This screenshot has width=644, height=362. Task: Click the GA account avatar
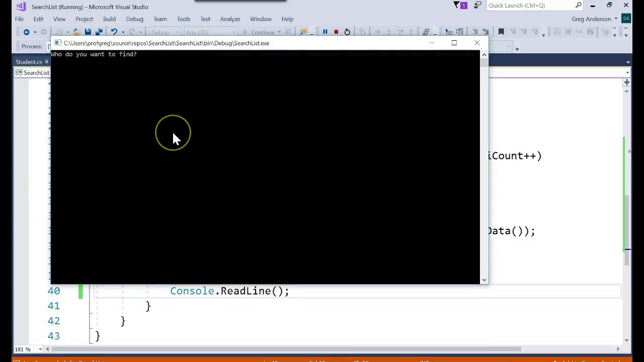(626, 19)
